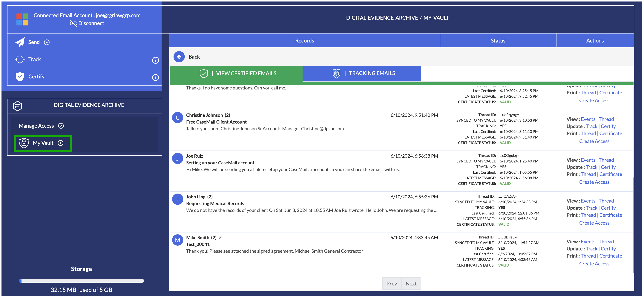This screenshot has width=644, height=298.
Task: Expand Manage Access arrow
Action: [x=61, y=126]
